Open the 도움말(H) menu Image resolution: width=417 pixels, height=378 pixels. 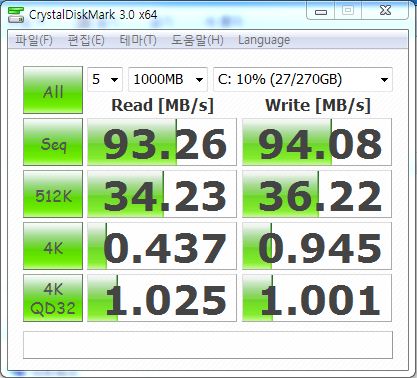[197, 40]
